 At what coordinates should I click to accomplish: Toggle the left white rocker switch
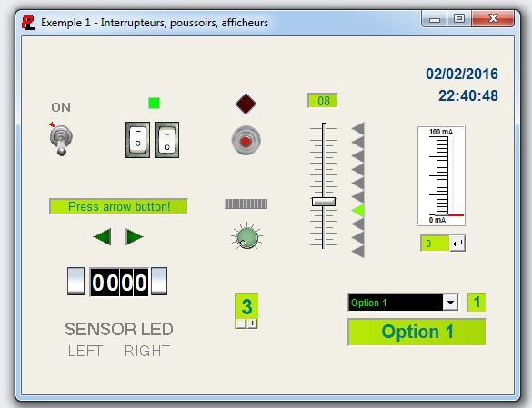click(137, 140)
